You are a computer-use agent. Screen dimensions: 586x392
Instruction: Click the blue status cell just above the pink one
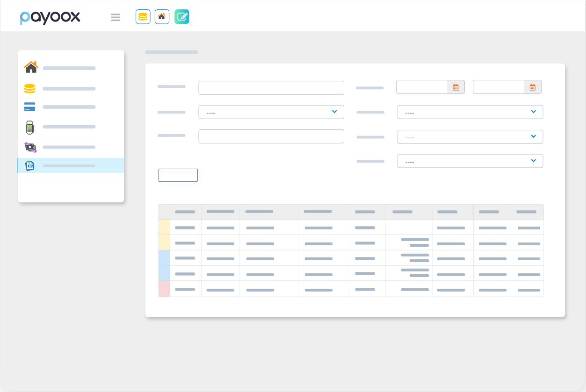(164, 273)
